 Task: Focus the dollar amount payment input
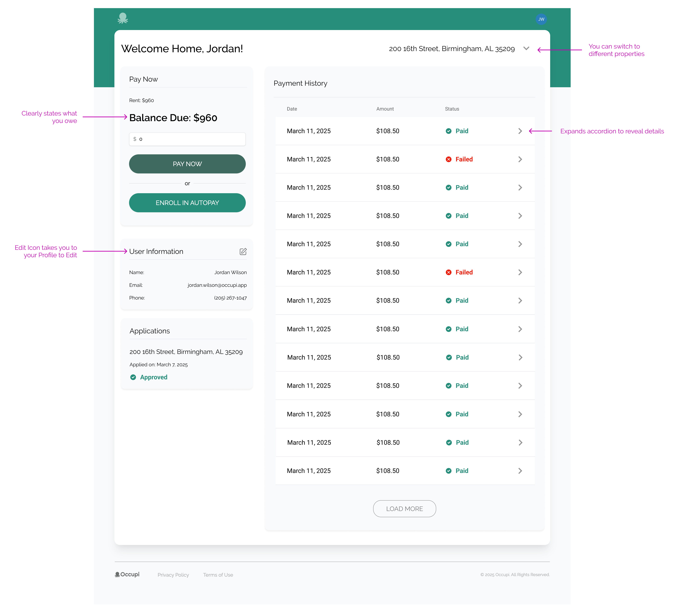coord(187,139)
